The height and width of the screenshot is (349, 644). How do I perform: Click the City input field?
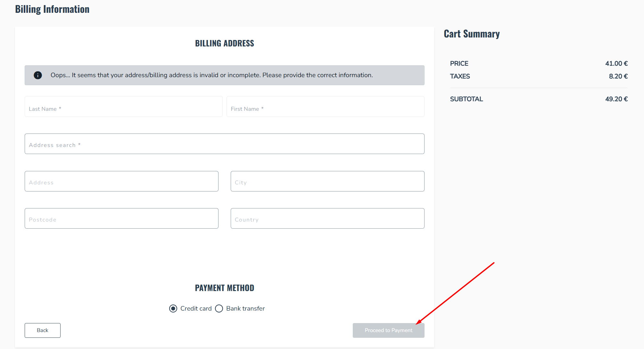click(327, 181)
